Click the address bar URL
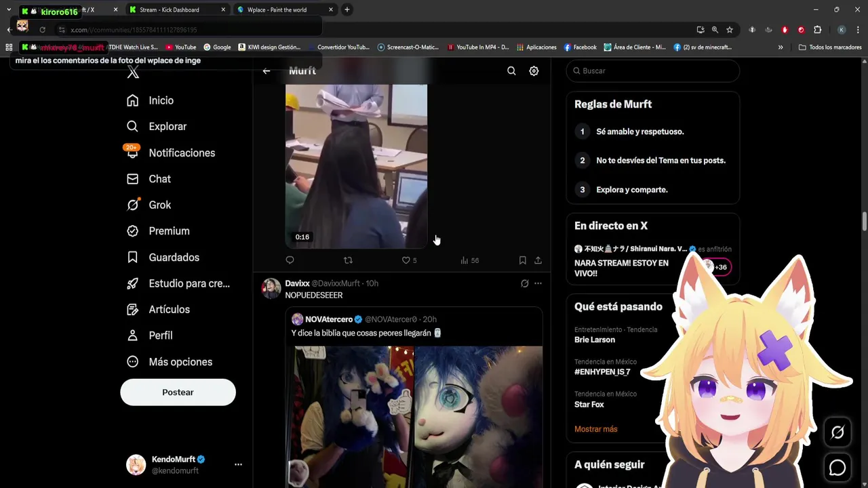The height and width of the screenshot is (488, 868). tap(134, 30)
